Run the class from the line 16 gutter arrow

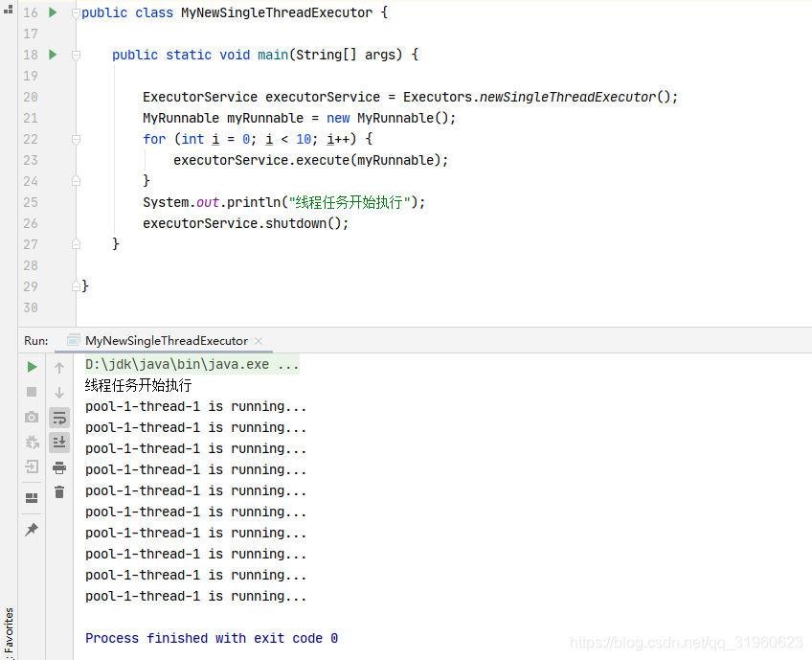coord(53,12)
